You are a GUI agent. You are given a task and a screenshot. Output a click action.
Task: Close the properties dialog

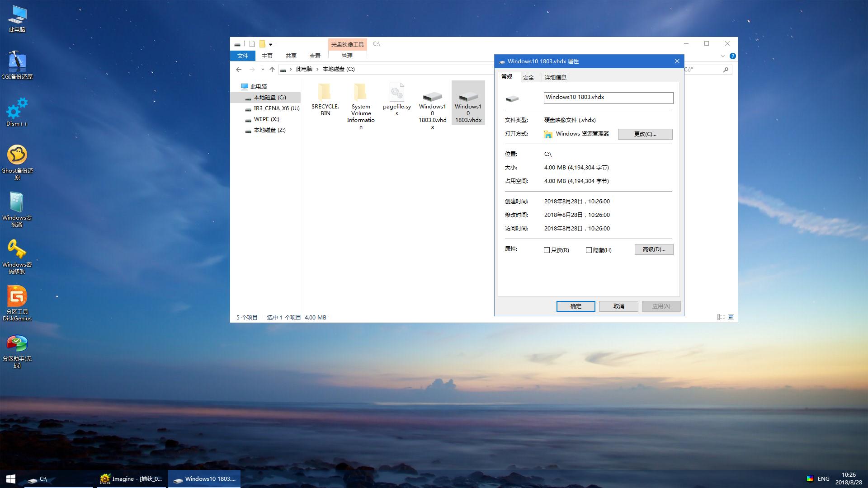point(677,61)
